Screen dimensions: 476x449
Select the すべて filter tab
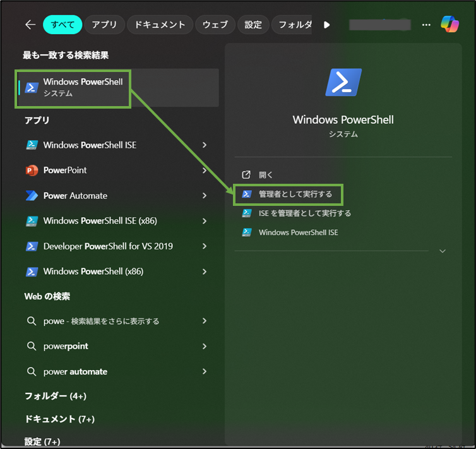click(x=62, y=25)
